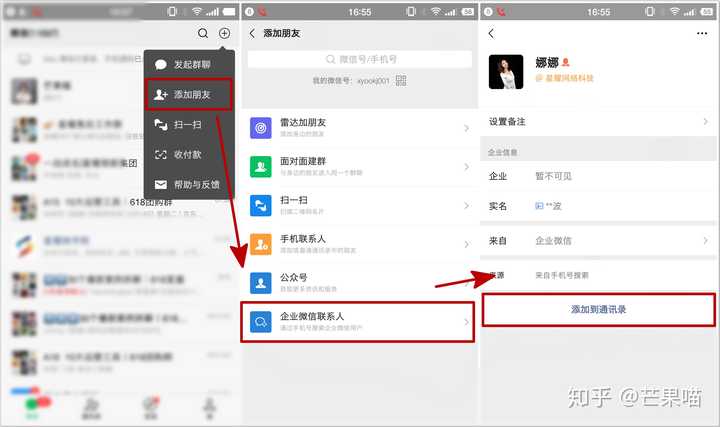Open search magnifier in WeChat chat list
Screen dimensions: 720x427
[x=202, y=33]
